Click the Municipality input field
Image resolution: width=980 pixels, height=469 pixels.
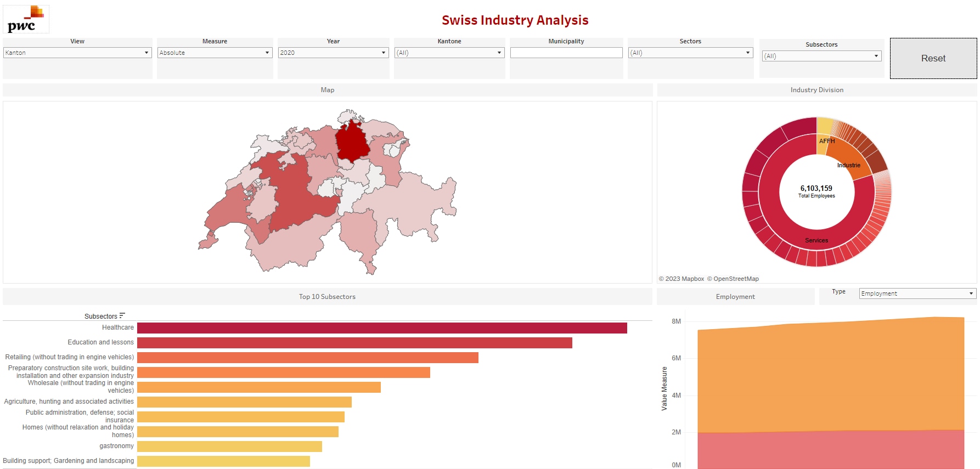pos(566,53)
